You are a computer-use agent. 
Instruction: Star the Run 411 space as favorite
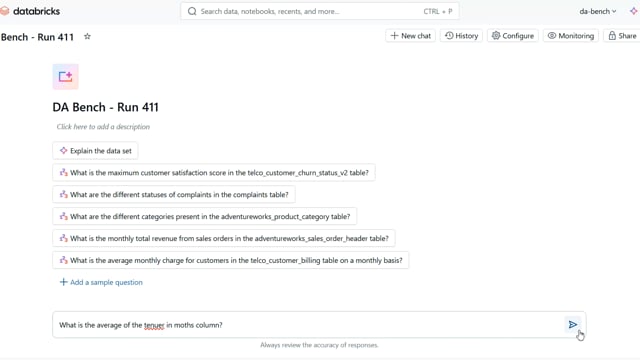(87, 36)
